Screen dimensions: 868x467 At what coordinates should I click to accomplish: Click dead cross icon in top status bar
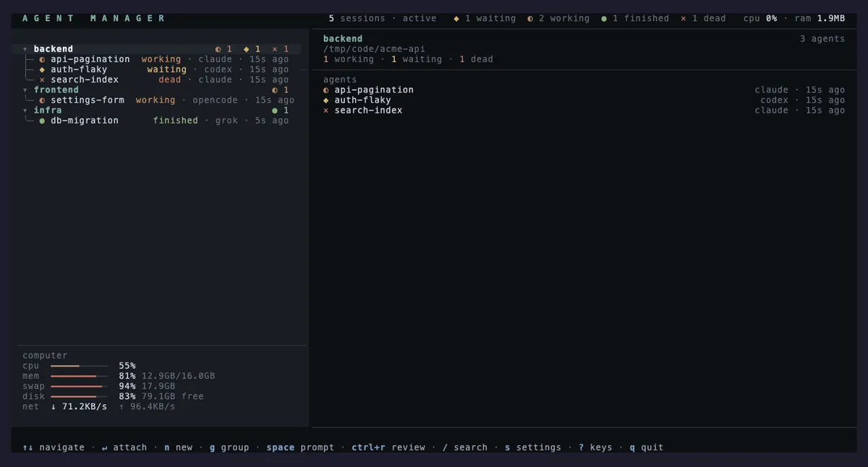[x=684, y=18]
